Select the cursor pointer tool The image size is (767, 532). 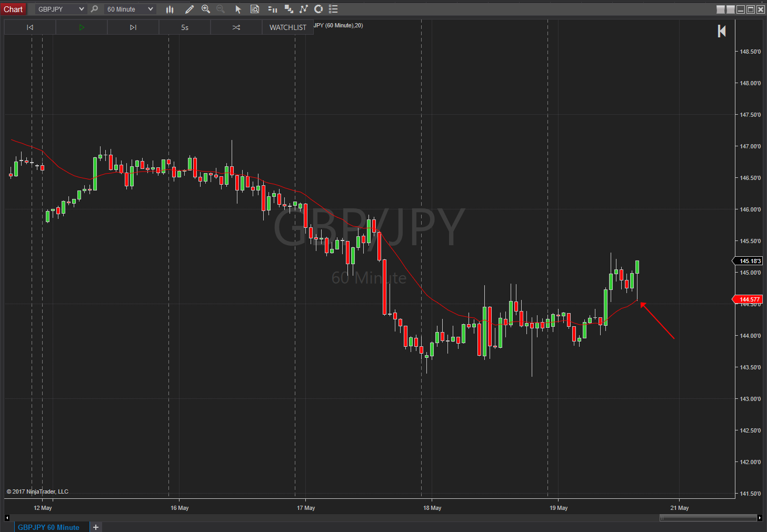click(238, 9)
